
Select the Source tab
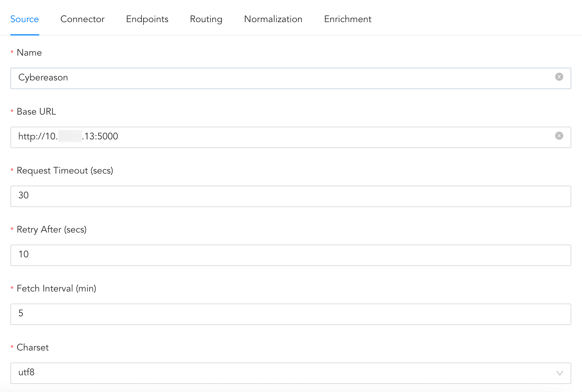[24, 19]
